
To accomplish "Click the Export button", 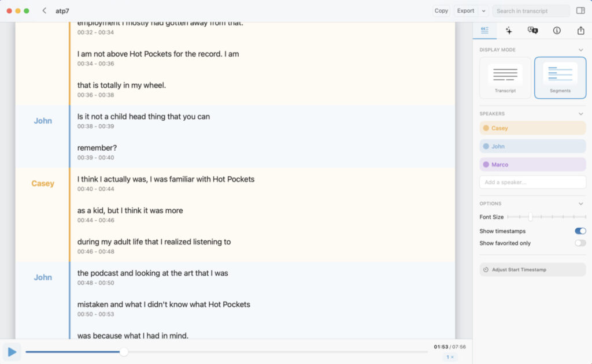I will pos(465,10).
